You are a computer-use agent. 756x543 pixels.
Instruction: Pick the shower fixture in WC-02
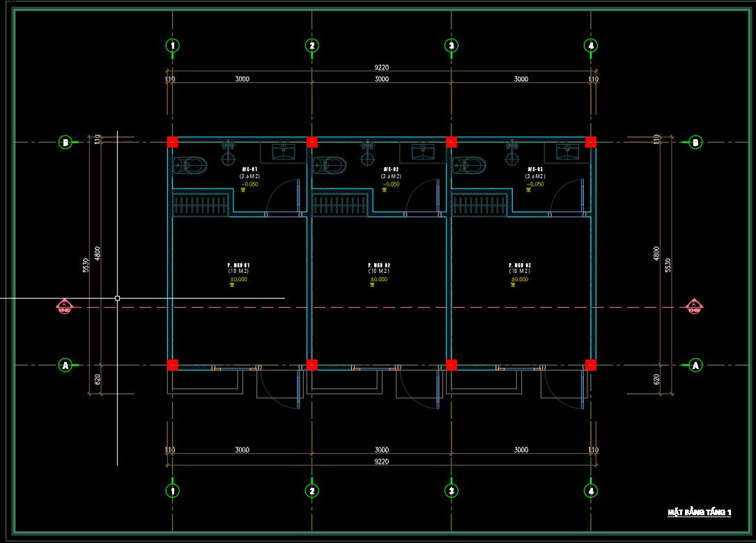pos(367,152)
